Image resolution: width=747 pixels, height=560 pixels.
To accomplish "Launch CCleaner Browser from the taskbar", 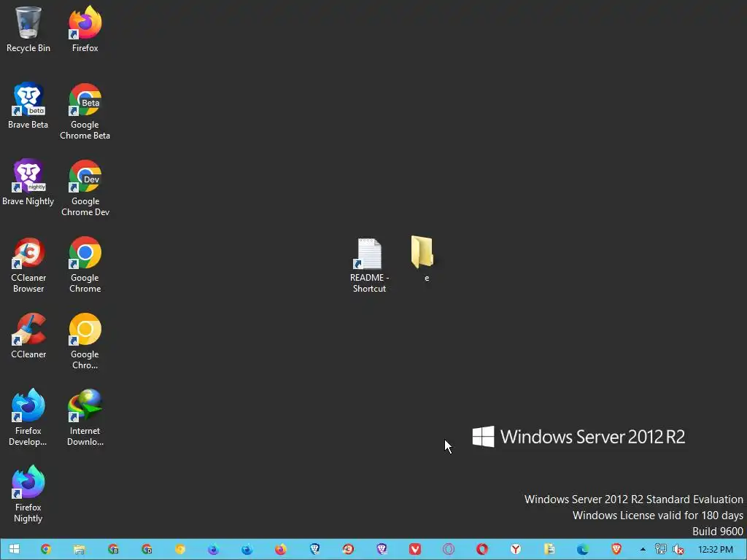I will (x=348, y=549).
